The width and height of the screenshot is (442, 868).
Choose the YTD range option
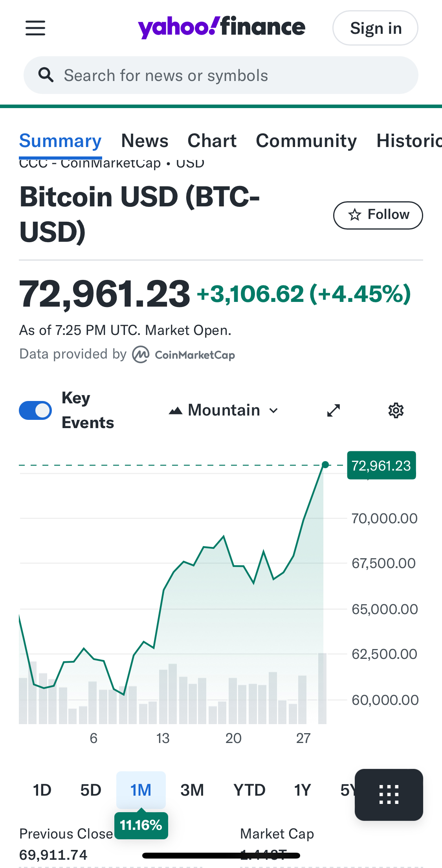click(x=249, y=790)
